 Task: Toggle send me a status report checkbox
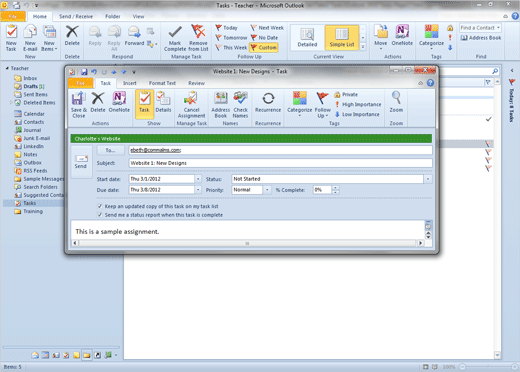[x=100, y=215]
